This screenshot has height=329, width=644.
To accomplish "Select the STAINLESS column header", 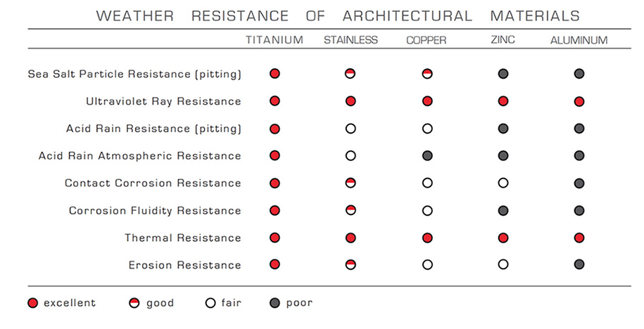I will (351, 40).
